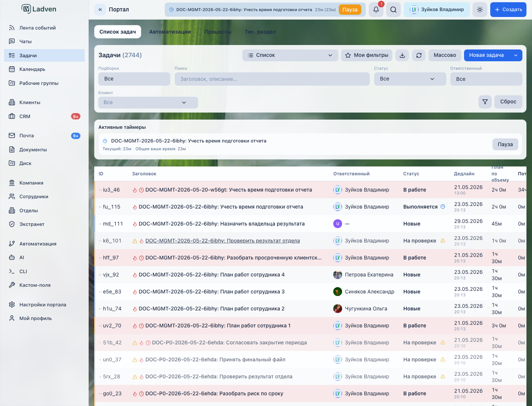532x406 pixels.
Task: Expand the Клиент filter dropdown
Action: pos(148,103)
